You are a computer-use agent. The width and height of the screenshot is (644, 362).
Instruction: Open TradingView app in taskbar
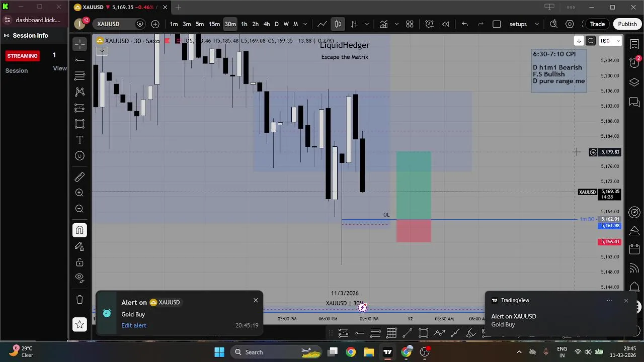tap(387, 352)
